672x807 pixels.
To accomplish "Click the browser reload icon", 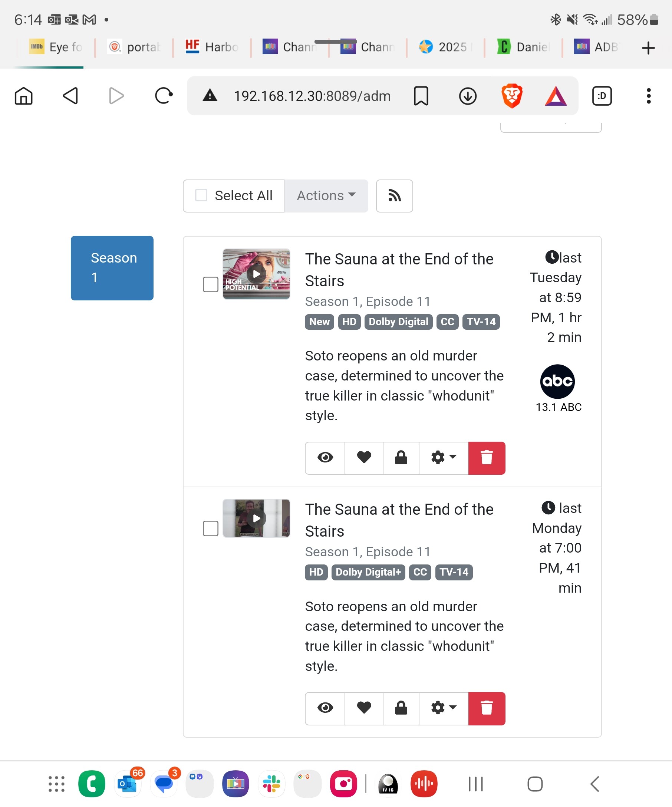I will click(164, 96).
